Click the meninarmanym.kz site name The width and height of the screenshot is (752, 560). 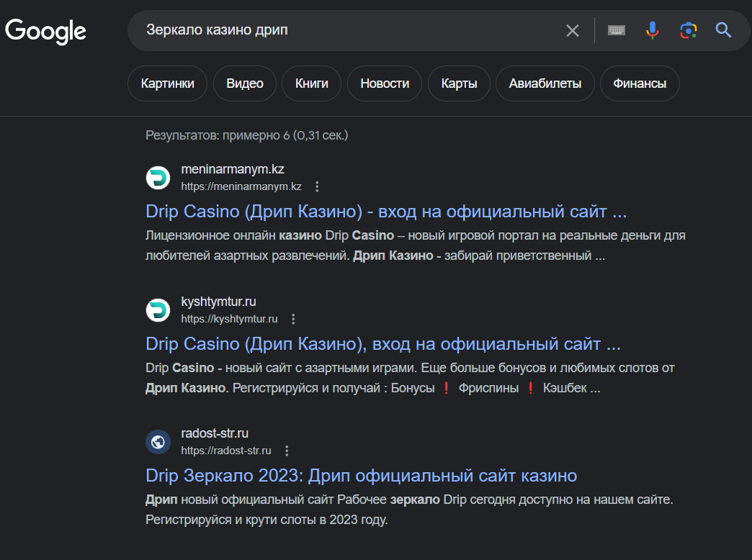(233, 169)
